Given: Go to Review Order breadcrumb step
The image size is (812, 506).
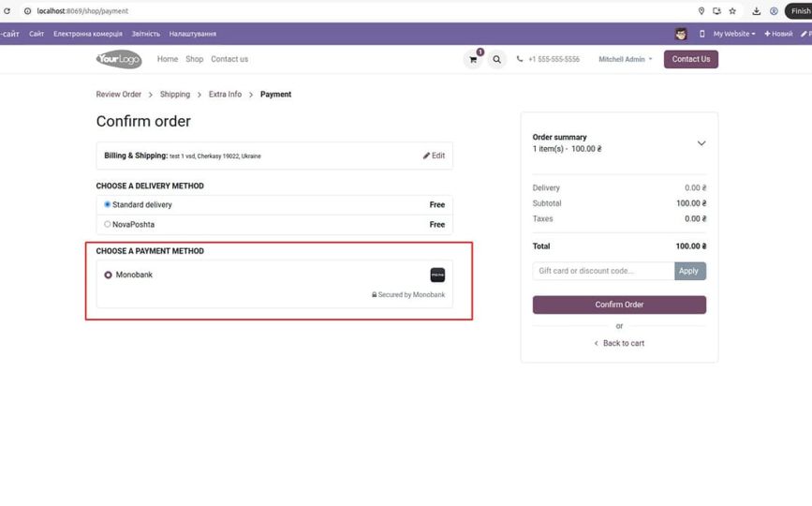Looking at the screenshot, I should point(119,95).
